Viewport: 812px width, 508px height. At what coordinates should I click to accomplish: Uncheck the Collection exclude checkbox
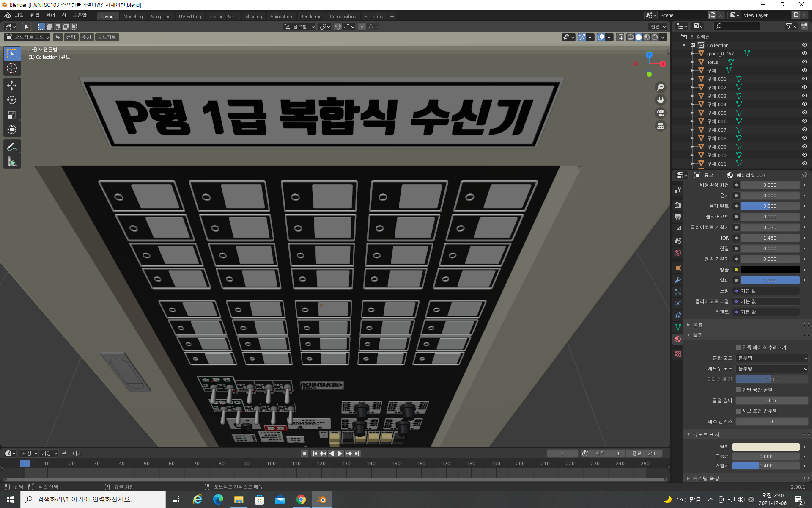[693, 45]
